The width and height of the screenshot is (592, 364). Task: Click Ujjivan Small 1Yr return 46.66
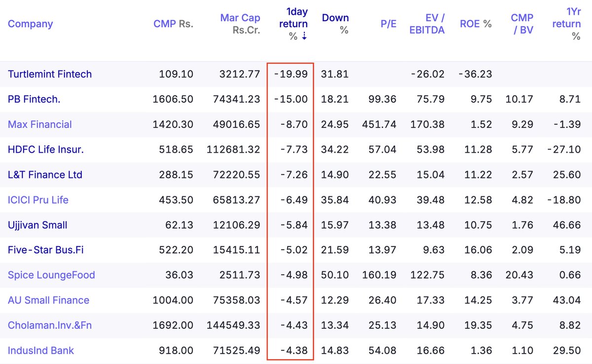[567, 225]
